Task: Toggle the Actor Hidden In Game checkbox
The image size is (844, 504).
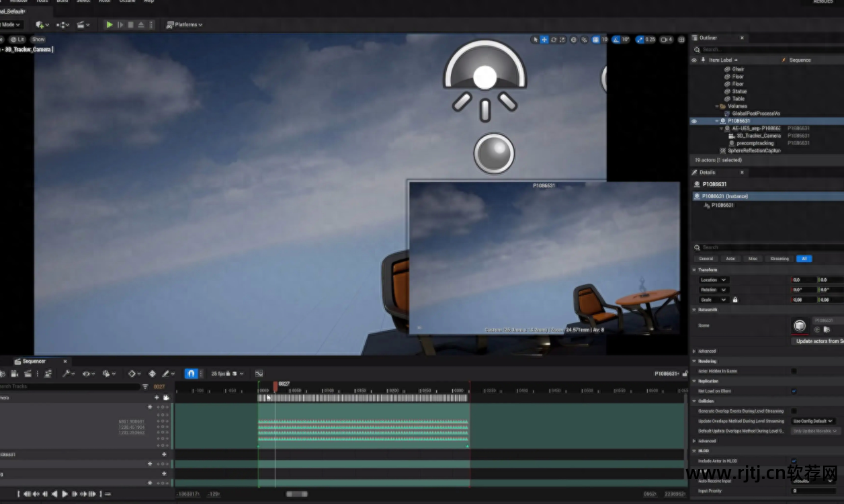Action: [794, 371]
